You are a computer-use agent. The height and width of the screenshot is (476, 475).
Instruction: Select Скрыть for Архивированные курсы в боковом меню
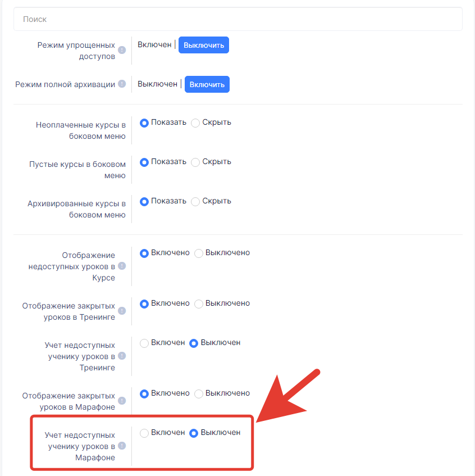[195, 202]
